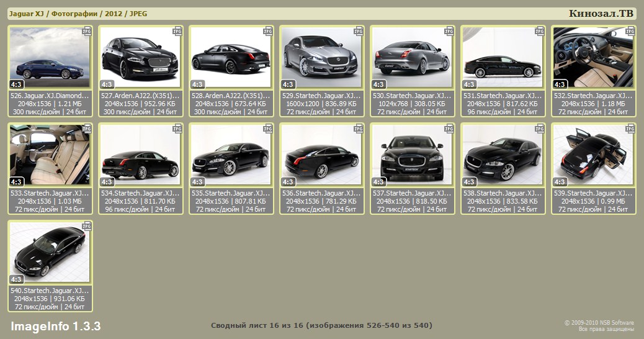Click JPG icon on 532 interior thumbnail
The width and height of the screenshot is (644, 339).
point(630,31)
